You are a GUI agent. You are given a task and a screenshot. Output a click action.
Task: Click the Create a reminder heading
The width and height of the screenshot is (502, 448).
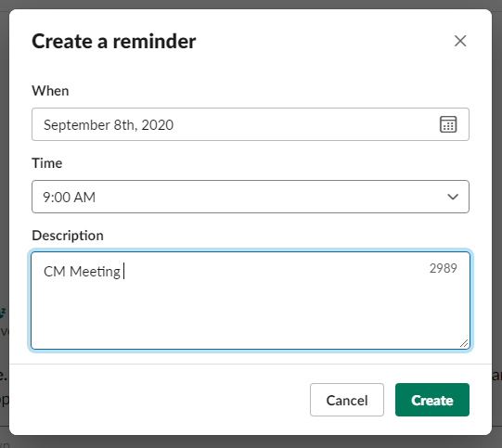click(x=113, y=42)
